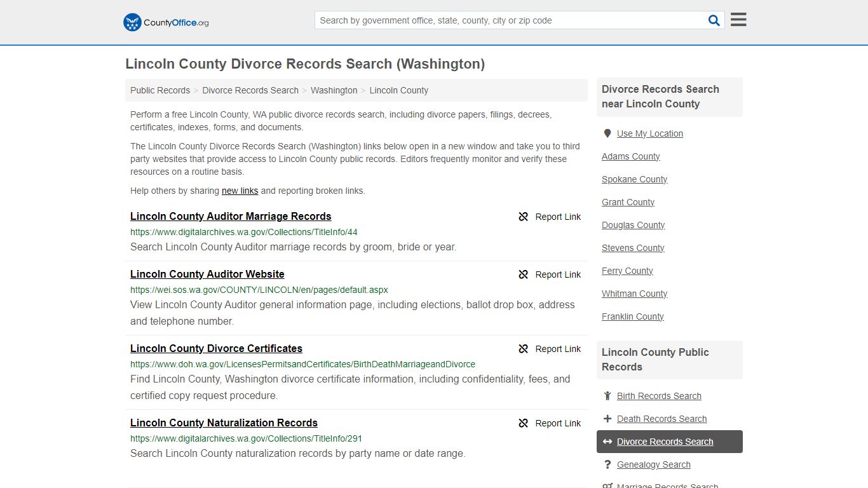Open the hamburger menu
The height and width of the screenshot is (488, 868).
click(738, 20)
